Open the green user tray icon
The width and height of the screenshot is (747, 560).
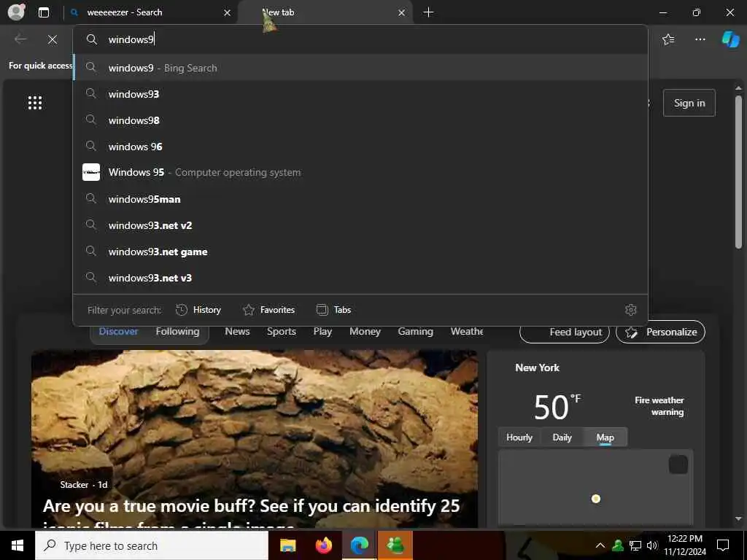618,545
